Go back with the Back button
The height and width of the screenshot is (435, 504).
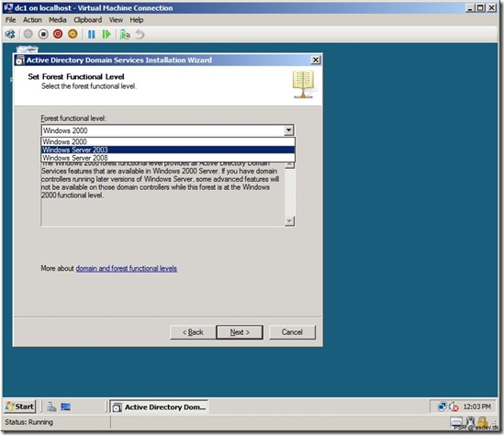click(193, 332)
